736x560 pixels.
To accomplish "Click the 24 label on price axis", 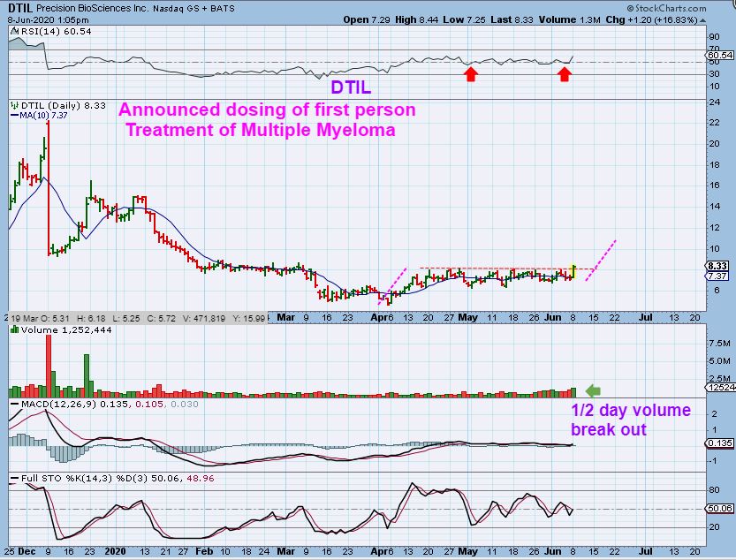I will click(x=715, y=102).
